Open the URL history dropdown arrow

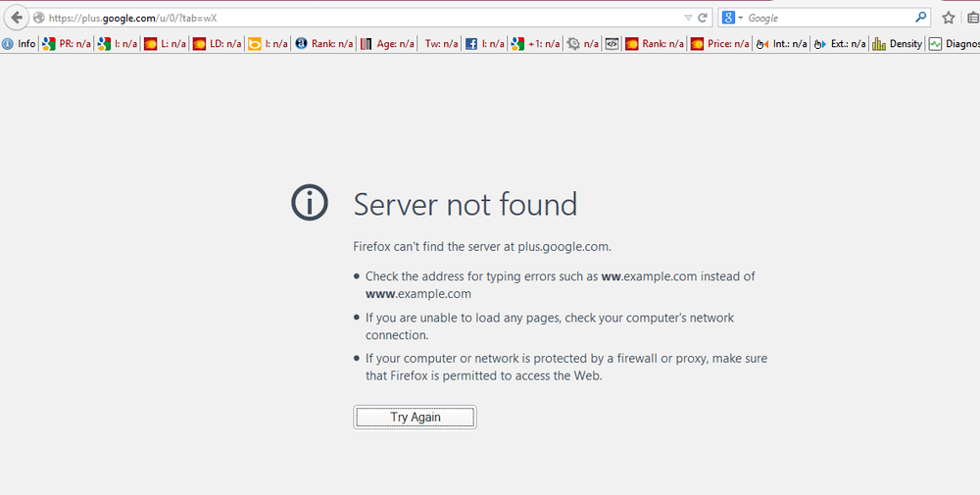(x=688, y=18)
